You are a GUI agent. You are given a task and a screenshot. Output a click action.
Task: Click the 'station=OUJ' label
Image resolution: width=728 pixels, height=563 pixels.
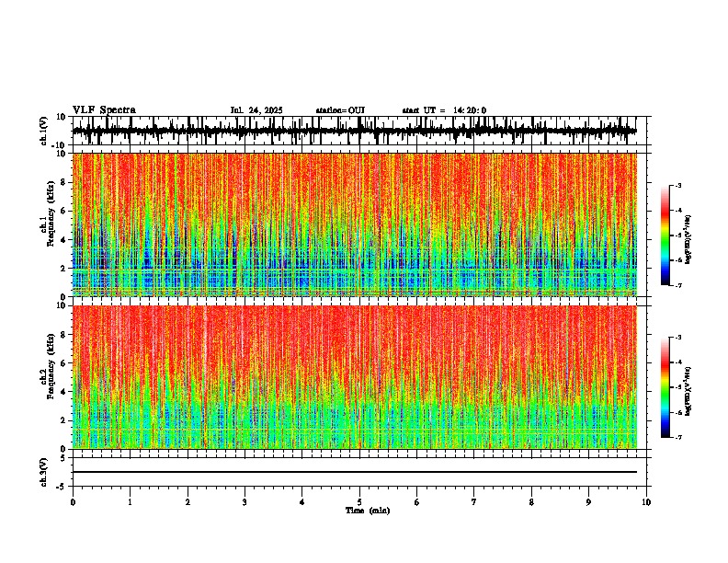[x=340, y=110]
